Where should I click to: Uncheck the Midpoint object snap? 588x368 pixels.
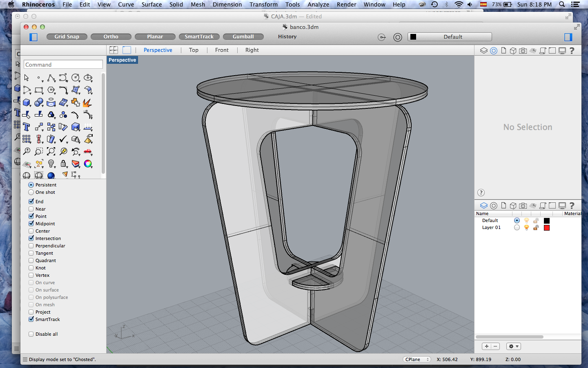[31, 224]
